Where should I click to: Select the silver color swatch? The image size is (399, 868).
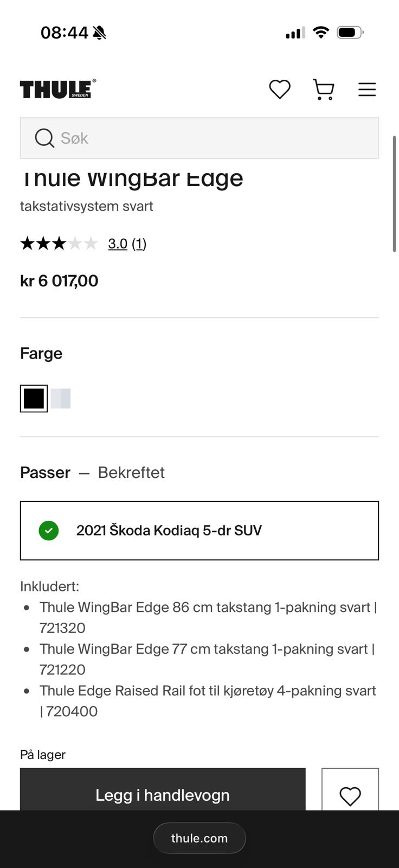[61, 399]
